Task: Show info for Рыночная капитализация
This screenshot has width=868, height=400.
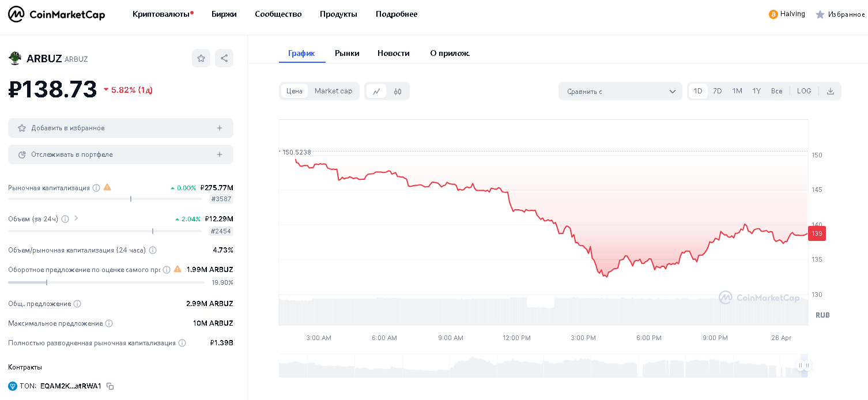Action: (96, 188)
